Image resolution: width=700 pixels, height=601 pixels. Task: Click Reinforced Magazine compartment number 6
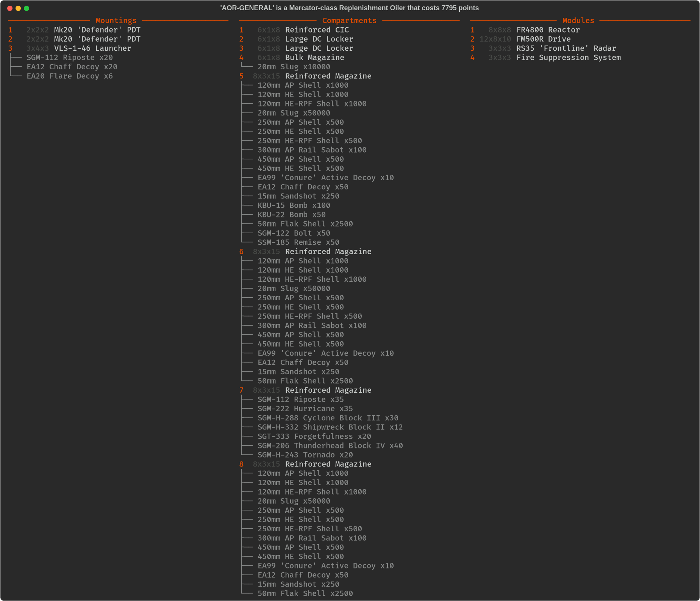coord(305,252)
